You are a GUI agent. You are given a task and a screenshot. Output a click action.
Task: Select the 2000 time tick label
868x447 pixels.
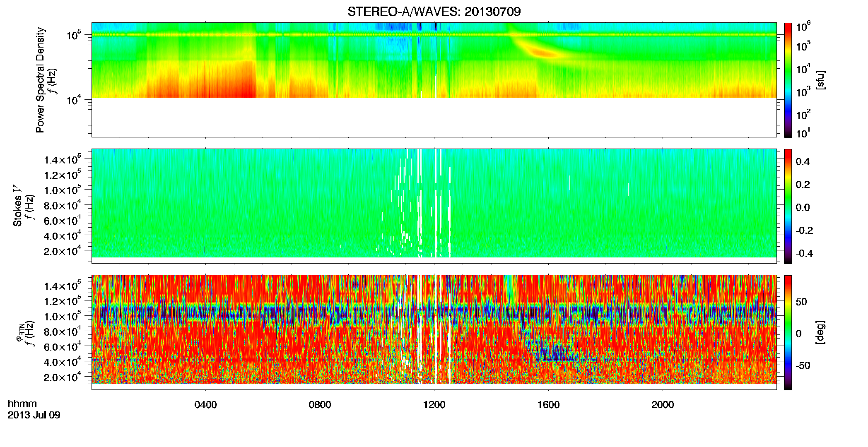(663, 405)
